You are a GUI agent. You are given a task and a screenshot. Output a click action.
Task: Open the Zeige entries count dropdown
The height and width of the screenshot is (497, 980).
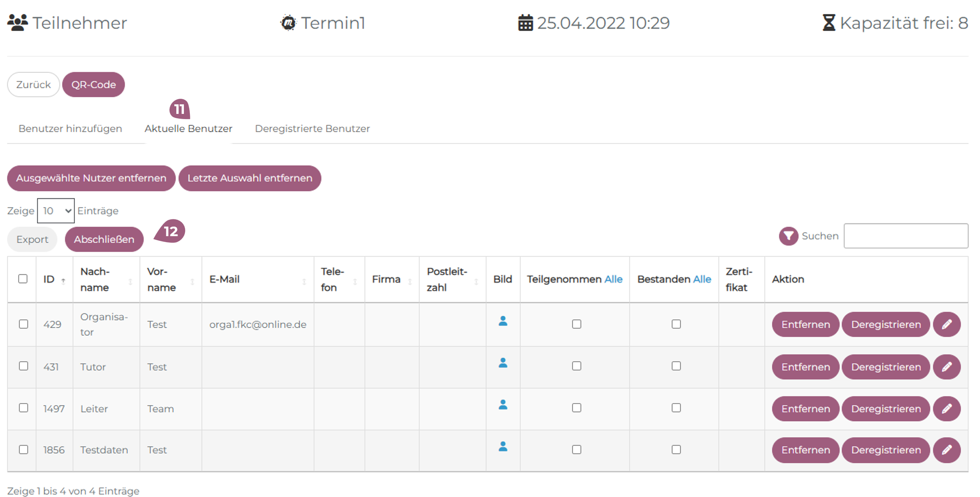[x=56, y=211]
